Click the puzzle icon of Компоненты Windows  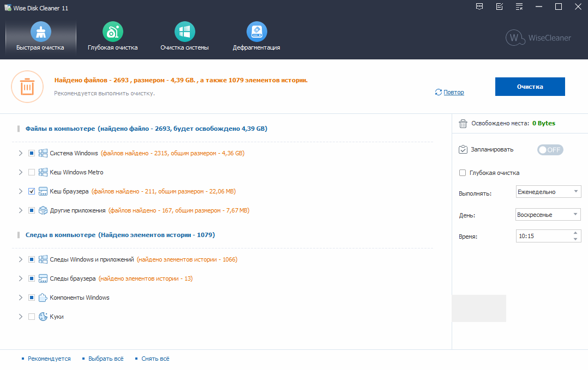43,298
